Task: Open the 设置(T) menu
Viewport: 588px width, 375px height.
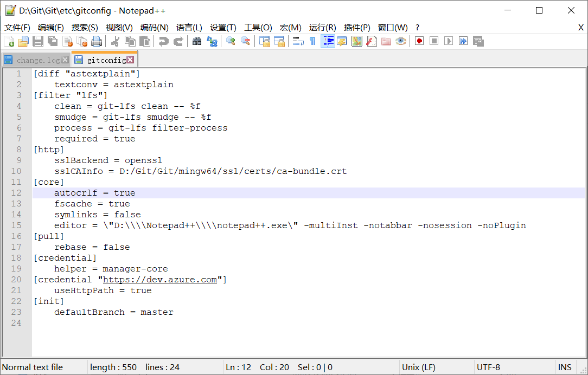Action: [x=223, y=27]
